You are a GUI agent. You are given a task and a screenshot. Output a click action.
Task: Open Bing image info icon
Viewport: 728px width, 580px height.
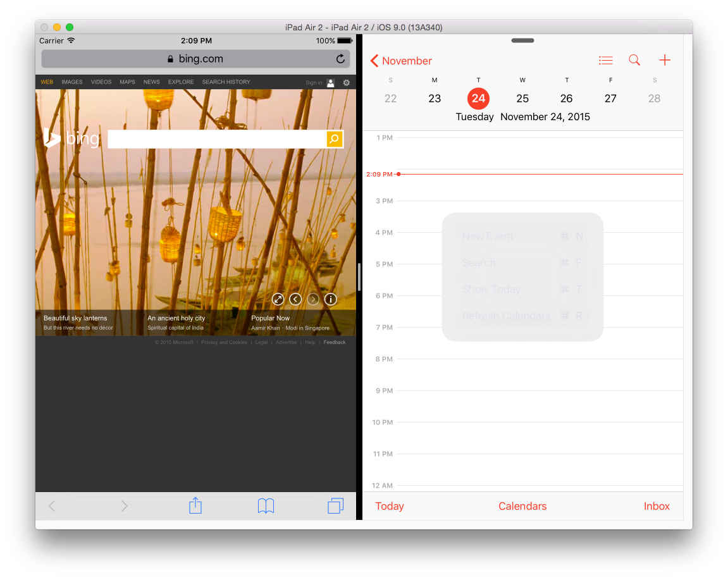coord(331,300)
